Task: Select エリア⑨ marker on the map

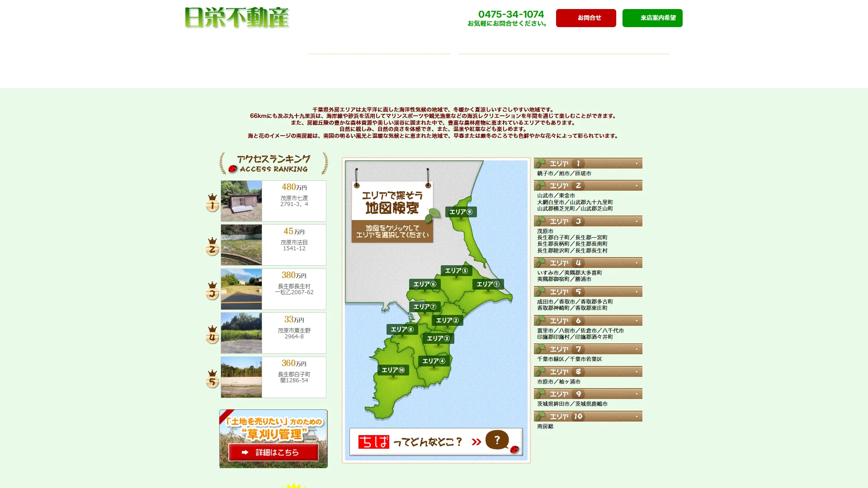Action: [x=461, y=212]
